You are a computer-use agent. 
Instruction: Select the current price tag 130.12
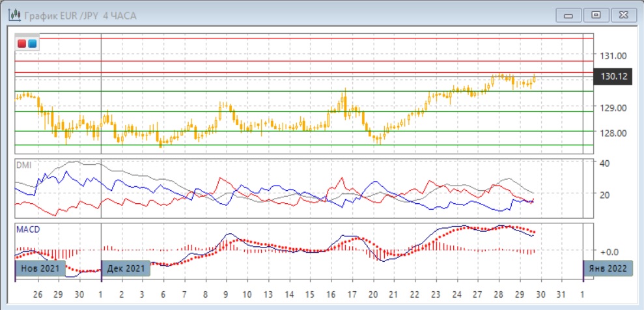[613, 77]
